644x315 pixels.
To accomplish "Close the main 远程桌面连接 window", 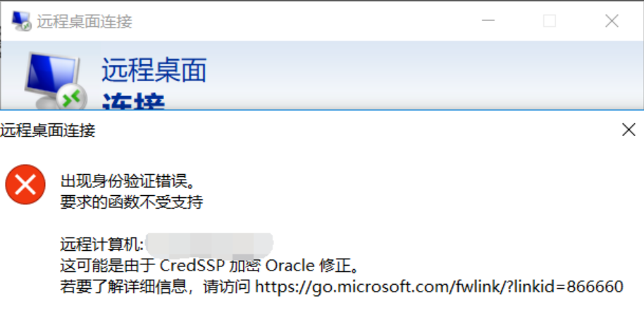I will (612, 21).
